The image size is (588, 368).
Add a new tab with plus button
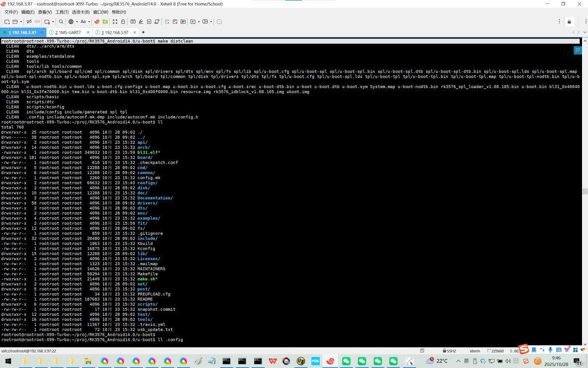coord(143,32)
